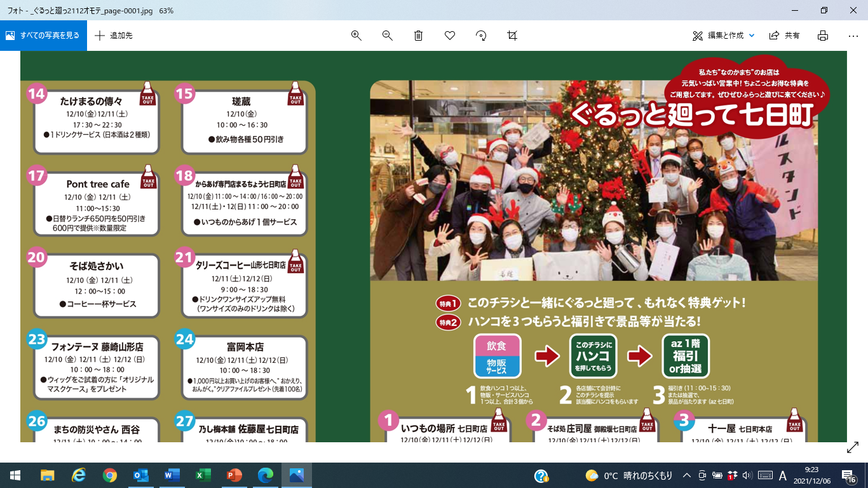Image resolution: width=868 pixels, height=488 pixels.
Task: Rotate the photo
Action: [481, 36]
